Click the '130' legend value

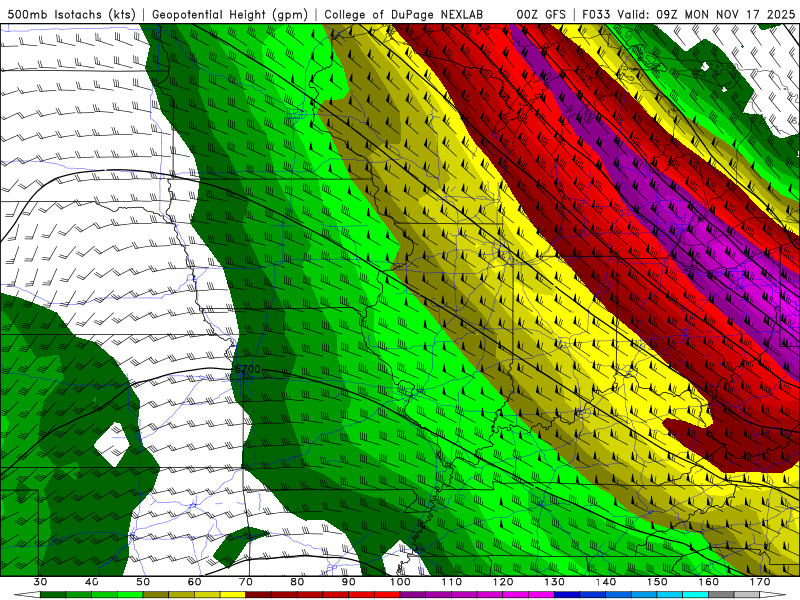pos(555,582)
